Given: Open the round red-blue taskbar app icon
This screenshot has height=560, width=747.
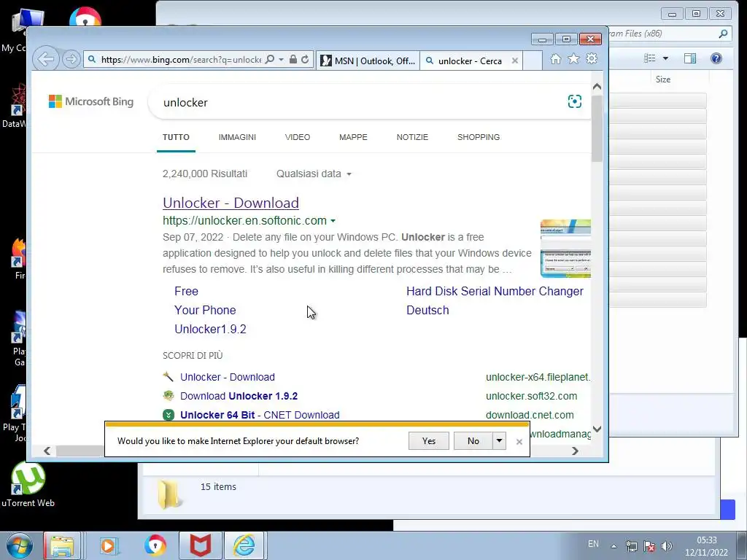Looking at the screenshot, I should pos(155,545).
